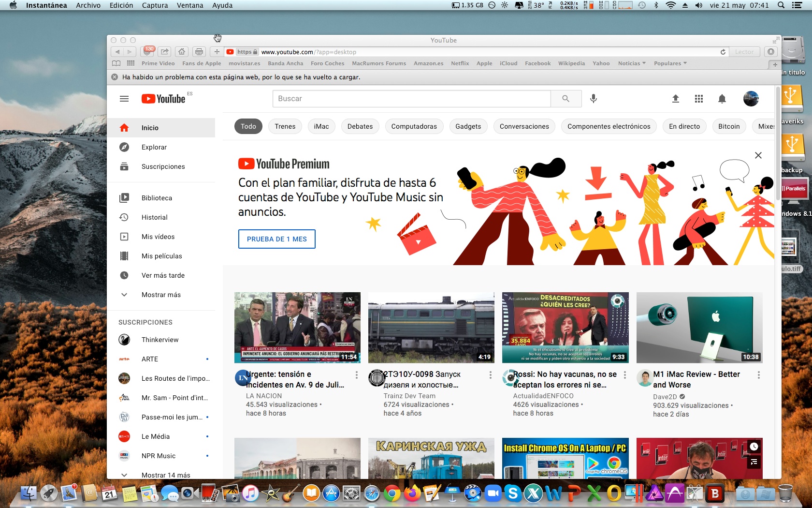Open Safari's share button
Image resolution: width=812 pixels, height=508 pixels.
click(165, 52)
